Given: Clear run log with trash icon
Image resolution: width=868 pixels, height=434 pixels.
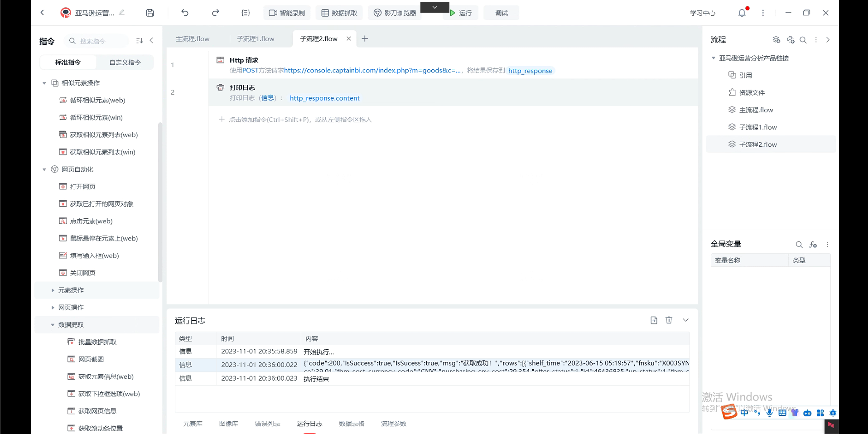Looking at the screenshot, I should [x=669, y=320].
